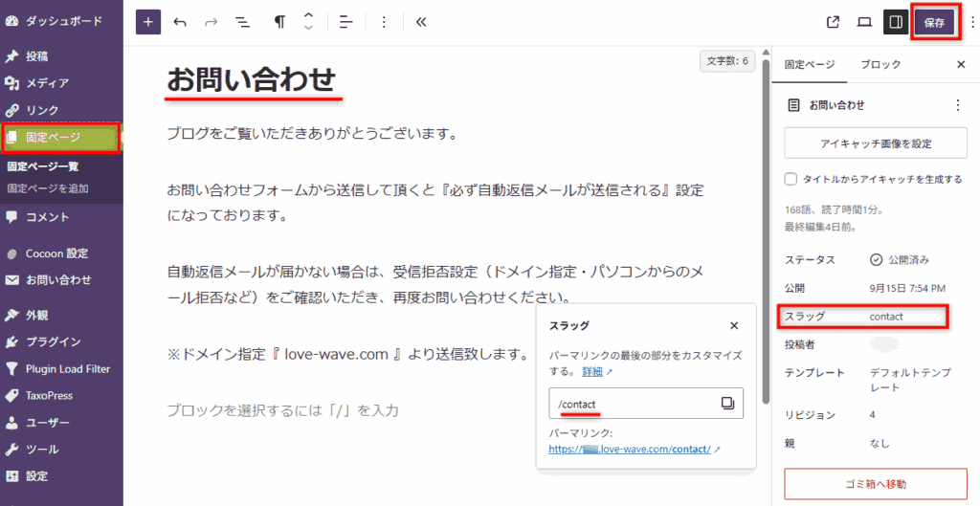Click the ゴミ箱へ移動 trash button

(x=875, y=484)
